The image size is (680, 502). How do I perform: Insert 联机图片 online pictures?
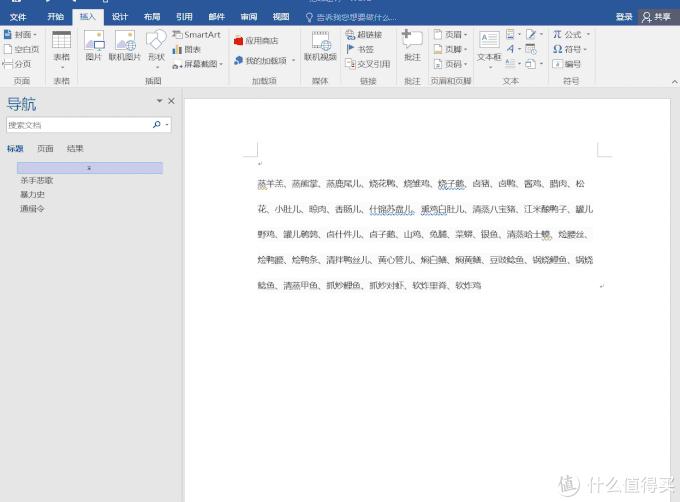coord(125,46)
